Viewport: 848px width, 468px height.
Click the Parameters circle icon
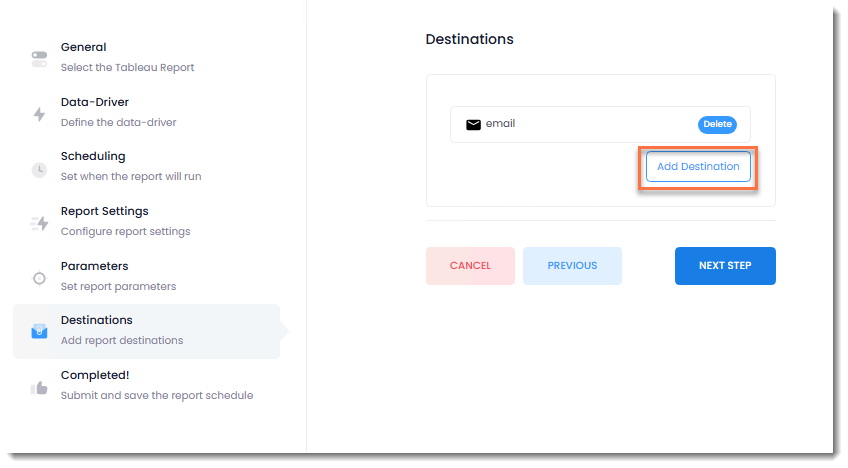point(39,278)
